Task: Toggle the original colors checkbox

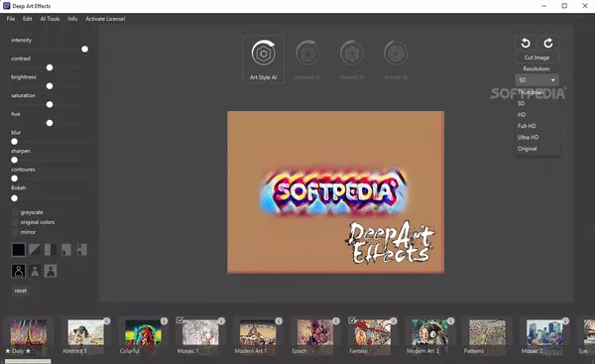Action: coord(15,222)
